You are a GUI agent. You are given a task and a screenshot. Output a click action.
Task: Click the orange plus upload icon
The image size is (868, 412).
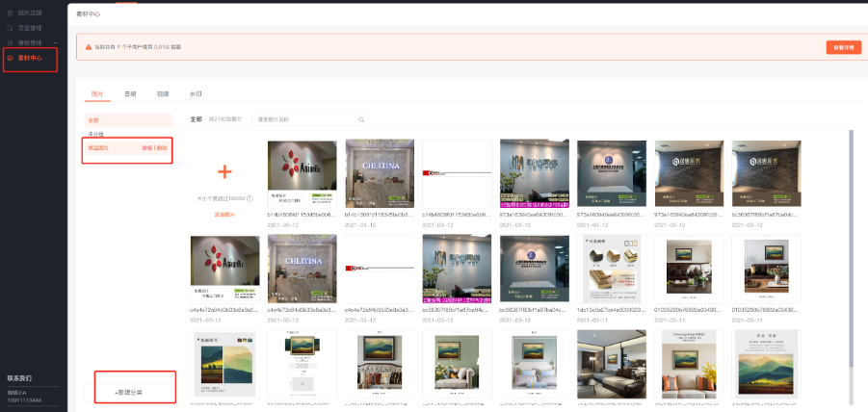(x=224, y=172)
